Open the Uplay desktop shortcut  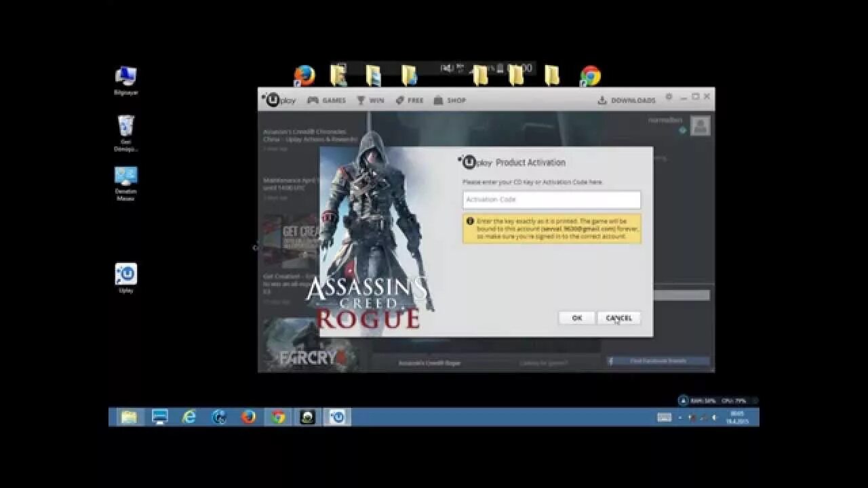[x=125, y=278]
